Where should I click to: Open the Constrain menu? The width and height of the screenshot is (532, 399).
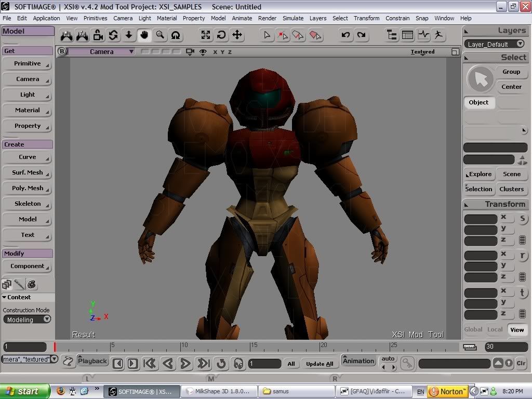pos(397,18)
